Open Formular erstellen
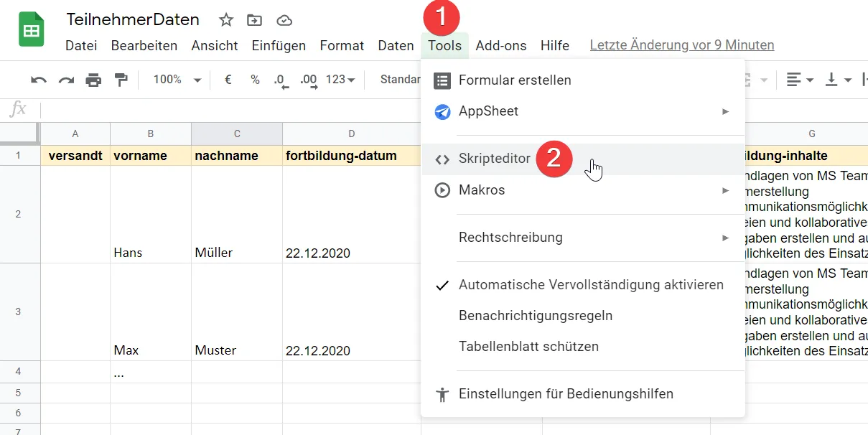Viewport: 868px width, 435px height. [515, 80]
